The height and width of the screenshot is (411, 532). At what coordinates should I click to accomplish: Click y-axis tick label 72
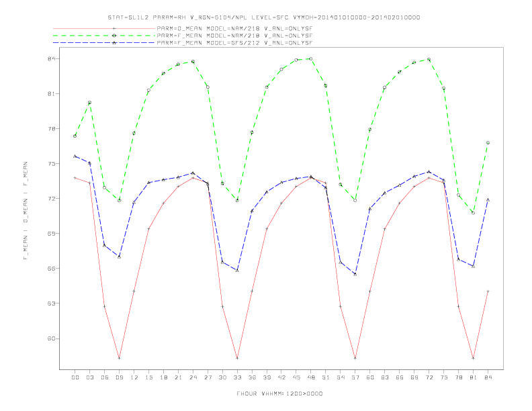click(x=51, y=199)
